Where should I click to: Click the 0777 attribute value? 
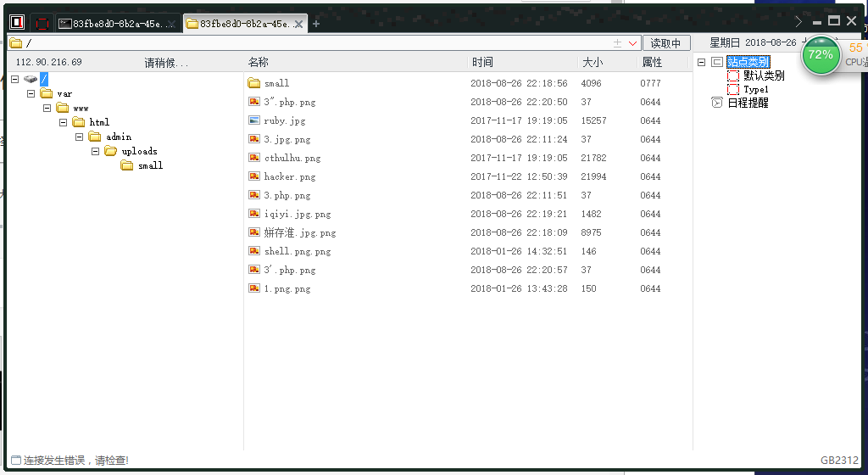(x=650, y=83)
